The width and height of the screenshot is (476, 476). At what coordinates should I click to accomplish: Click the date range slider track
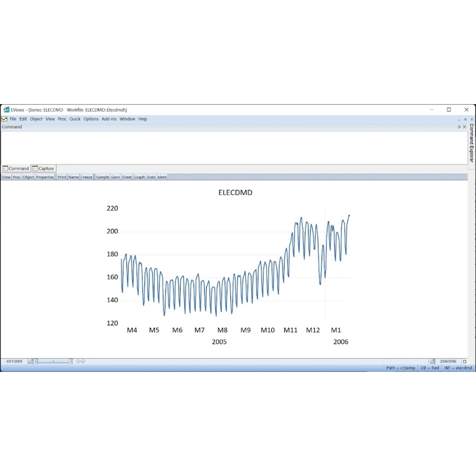click(53, 361)
